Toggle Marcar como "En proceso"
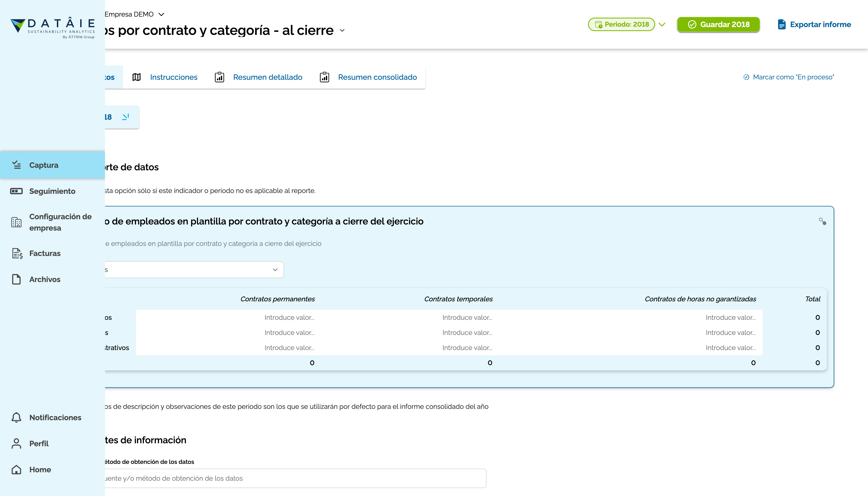Image resolution: width=868 pixels, height=496 pixels. click(x=789, y=77)
